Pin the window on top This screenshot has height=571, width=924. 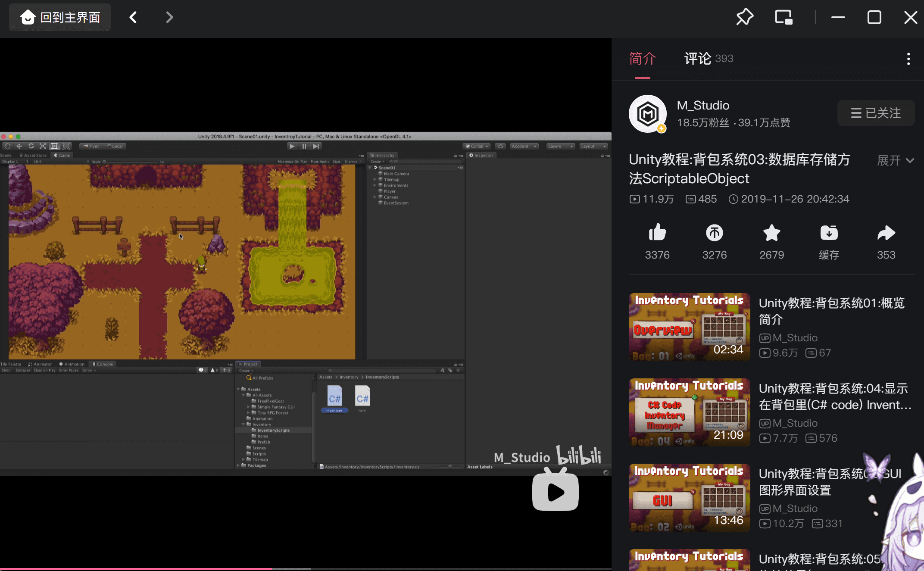[x=744, y=17]
